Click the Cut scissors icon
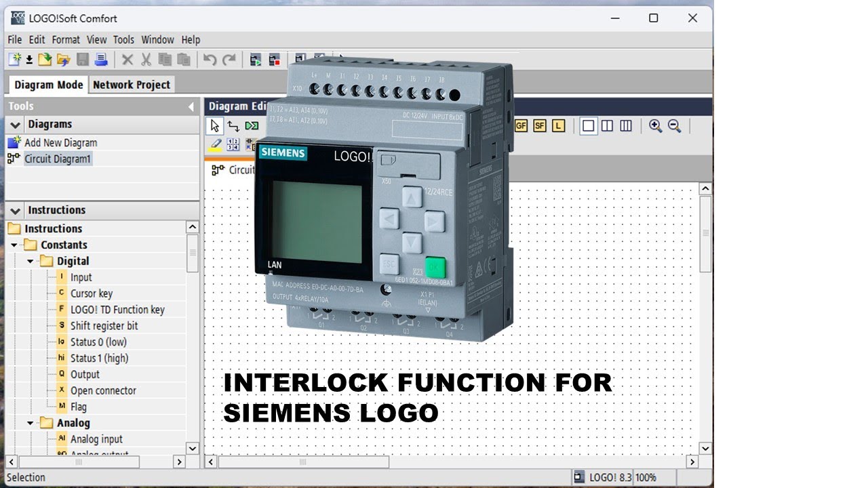This screenshot has width=868, height=488. (x=146, y=60)
